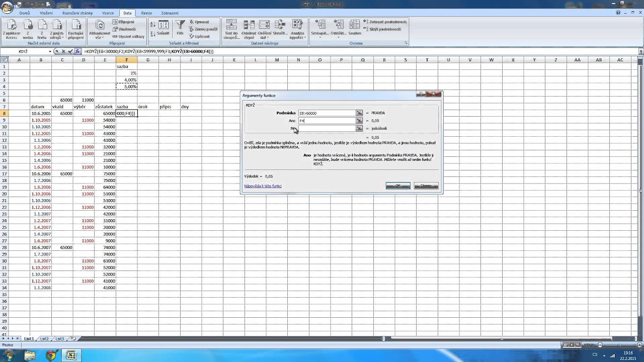The image size is (644, 362).
Task: Click the Windows Start button
Action: (9, 355)
